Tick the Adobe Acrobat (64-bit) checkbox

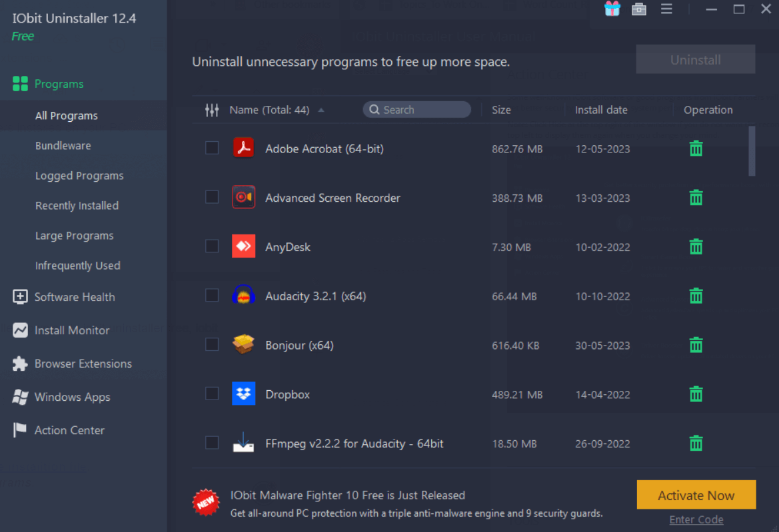[x=212, y=148]
